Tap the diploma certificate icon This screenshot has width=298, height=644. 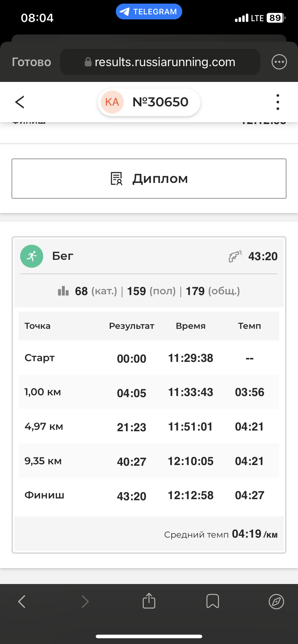click(116, 179)
